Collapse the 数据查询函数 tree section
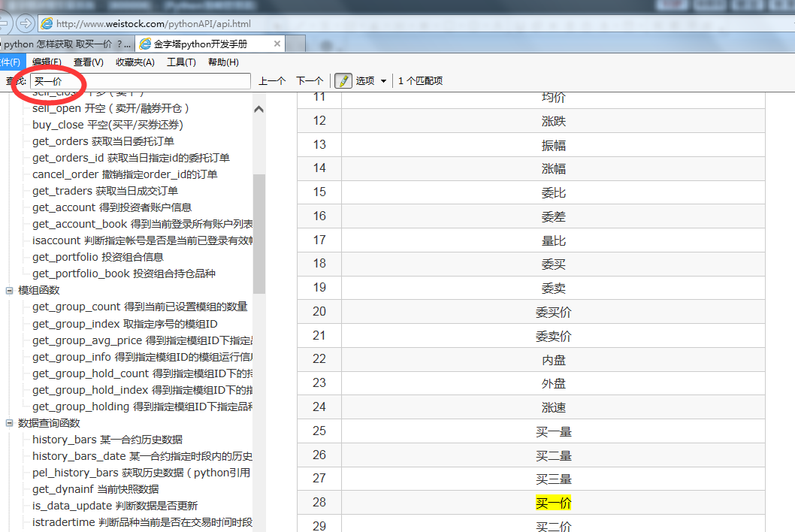The height and width of the screenshot is (532, 795). point(9,423)
